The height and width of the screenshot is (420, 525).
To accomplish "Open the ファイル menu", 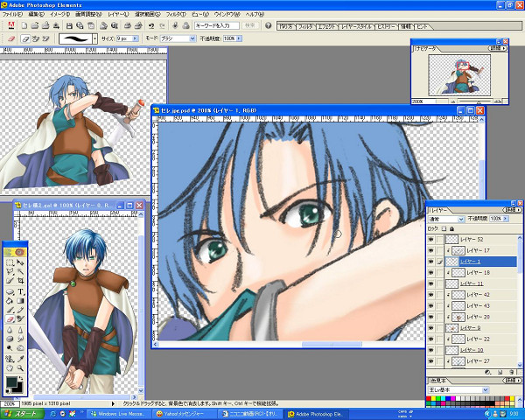I will coord(12,14).
